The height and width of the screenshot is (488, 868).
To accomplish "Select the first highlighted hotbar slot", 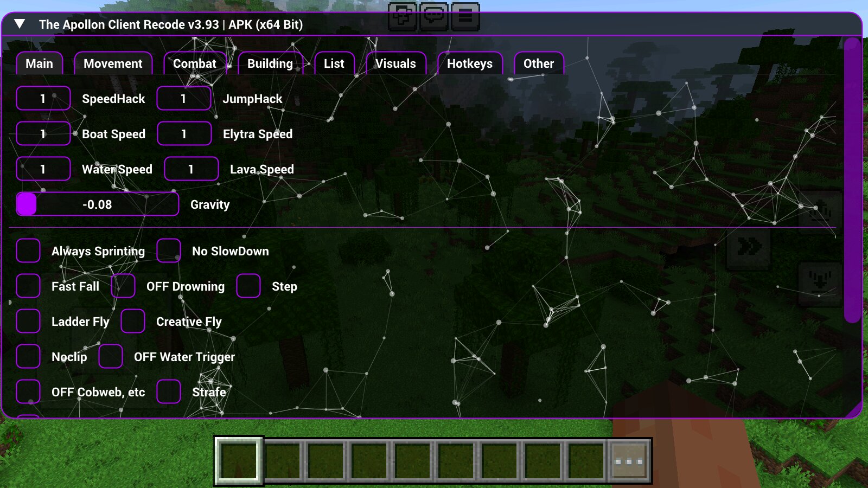I will coord(239,461).
